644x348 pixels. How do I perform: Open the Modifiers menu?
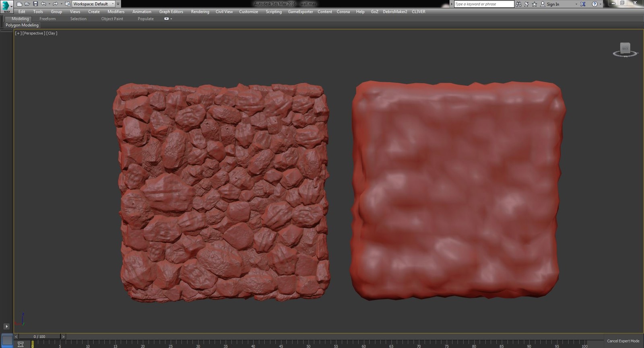click(x=116, y=12)
